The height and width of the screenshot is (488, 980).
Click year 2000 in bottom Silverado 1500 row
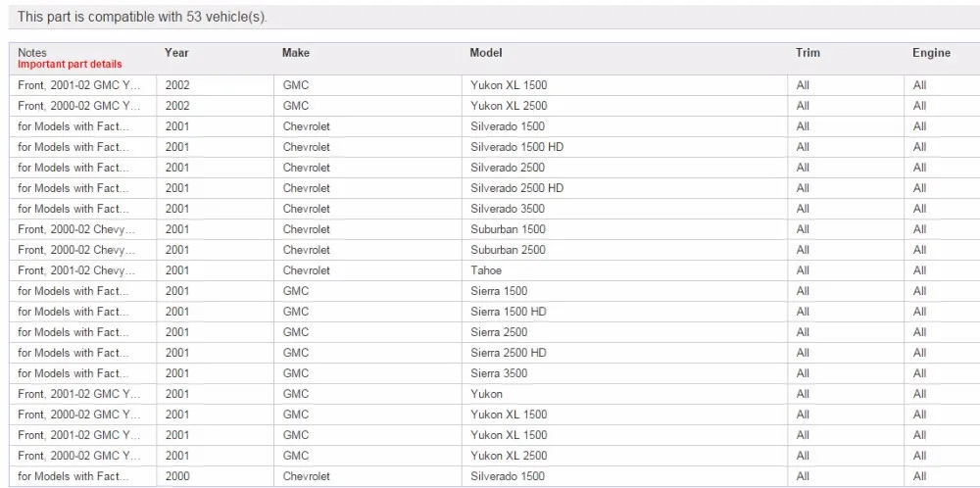coord(176,477)
